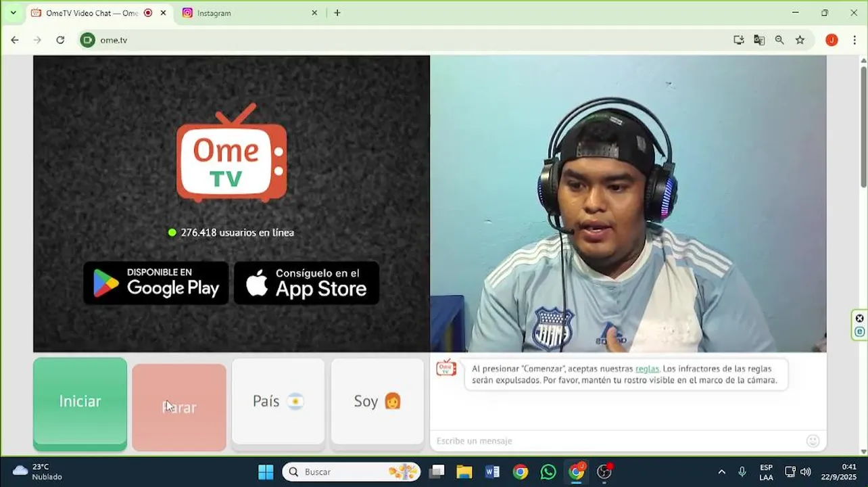
Task: Open Task View from taskbar
Action: point(437,471)
